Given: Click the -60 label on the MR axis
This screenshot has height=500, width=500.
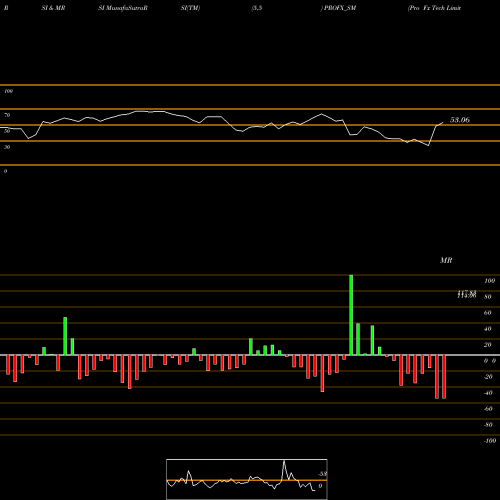Looking at the screenshot, I should (488, 409).
